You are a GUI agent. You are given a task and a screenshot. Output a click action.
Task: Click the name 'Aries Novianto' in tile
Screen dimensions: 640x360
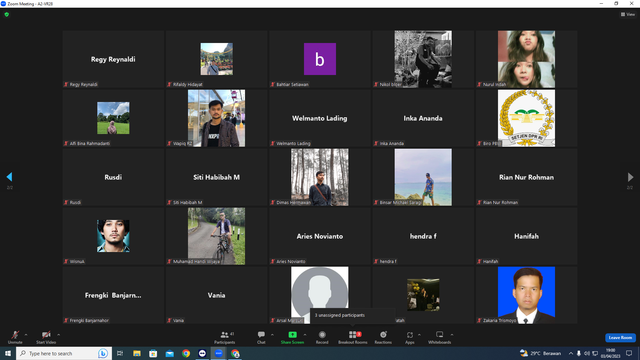(320, 236)
